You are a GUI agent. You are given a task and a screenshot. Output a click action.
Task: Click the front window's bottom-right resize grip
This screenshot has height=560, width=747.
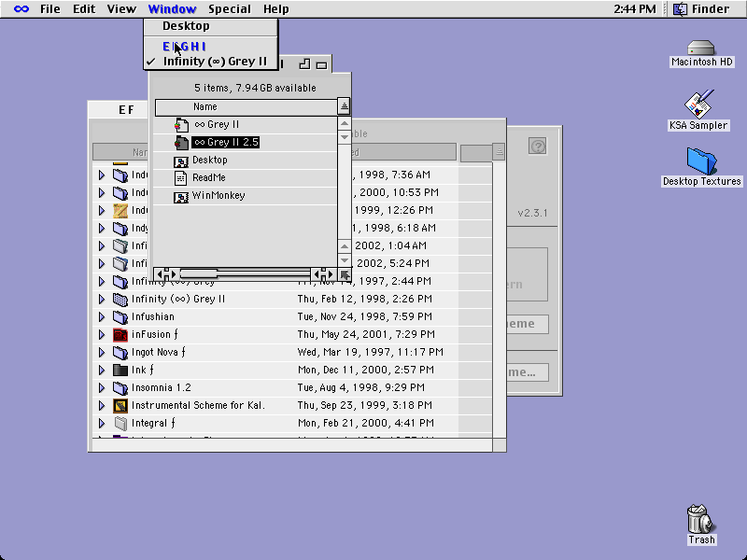tap(345, 274)
